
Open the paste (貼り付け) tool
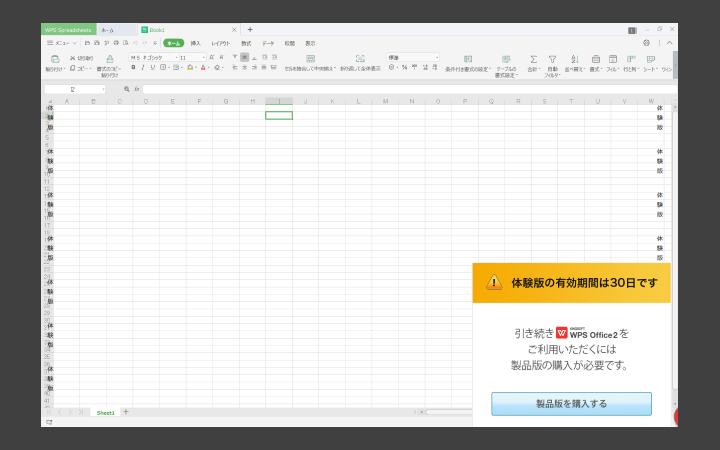click(55, 62)
